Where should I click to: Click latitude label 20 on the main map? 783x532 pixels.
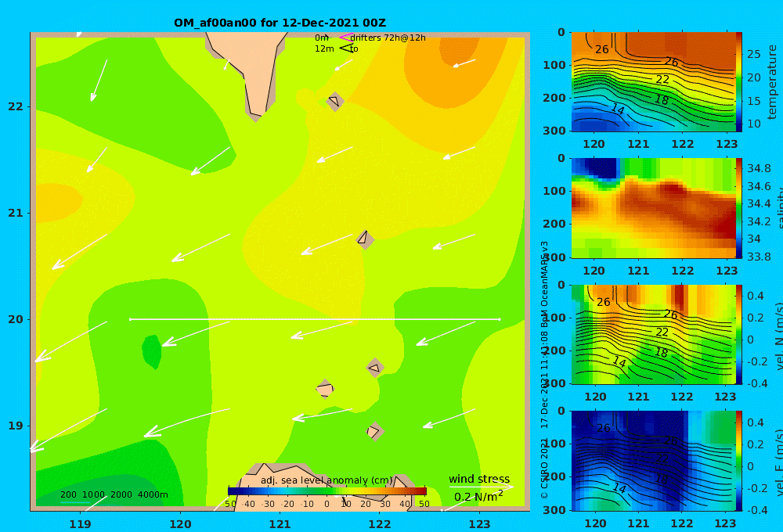[16, 319]
